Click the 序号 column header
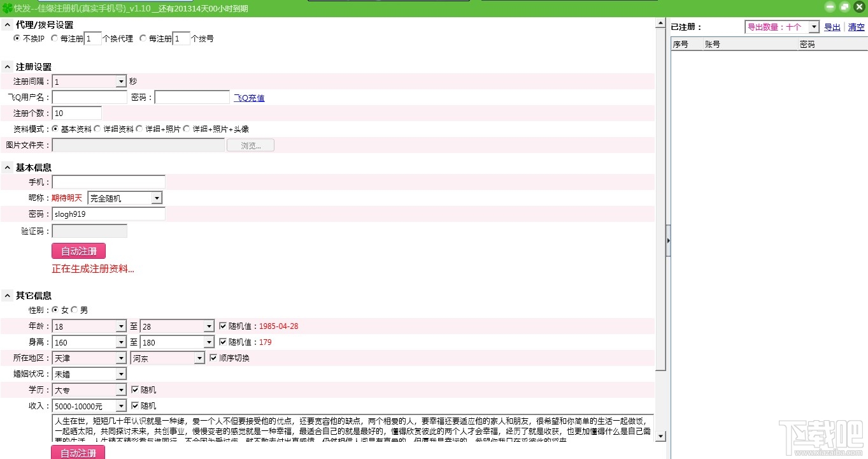 687,45
